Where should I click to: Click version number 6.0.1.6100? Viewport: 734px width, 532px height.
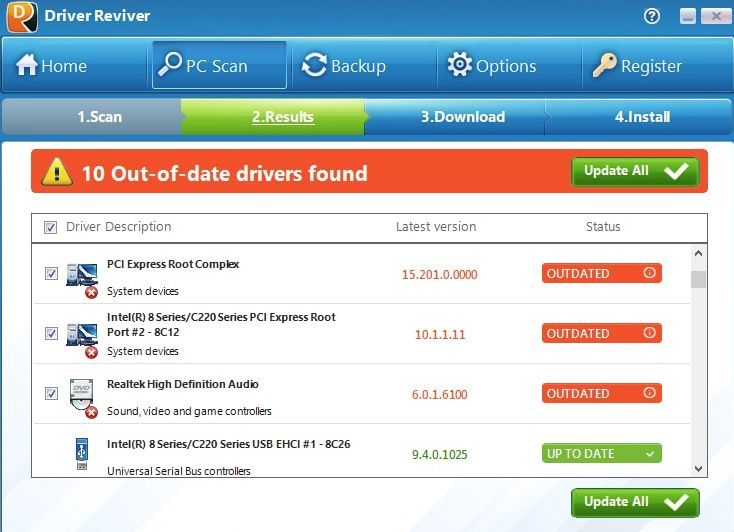coord(440,394)
